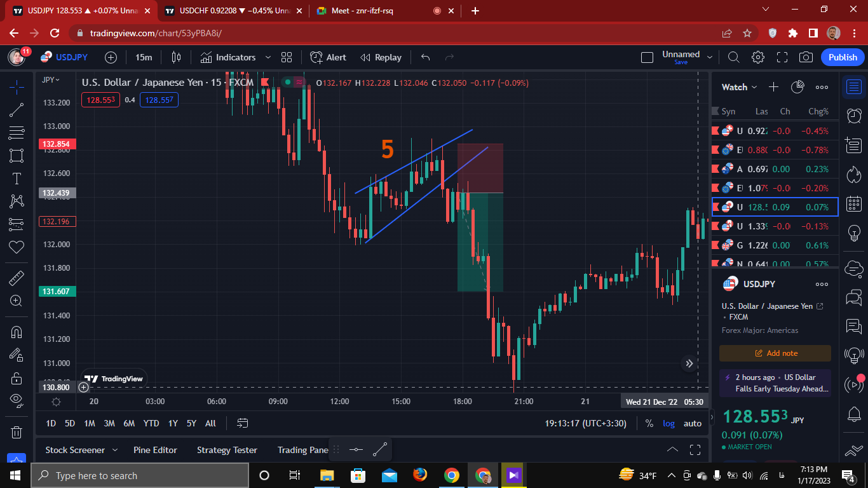Toggle hide all drawings eye icon
The height and width of the screenshot is (488, 868).
click(17, 400)
